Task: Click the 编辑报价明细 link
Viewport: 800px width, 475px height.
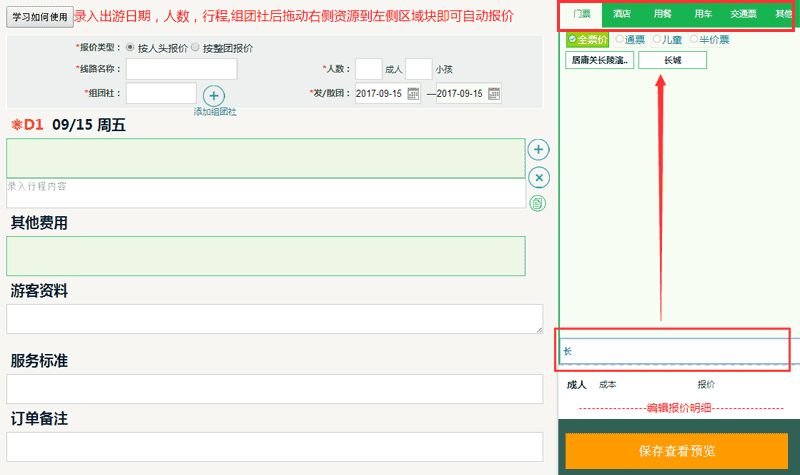Action: pyautogui.click(x=678, y=406)
